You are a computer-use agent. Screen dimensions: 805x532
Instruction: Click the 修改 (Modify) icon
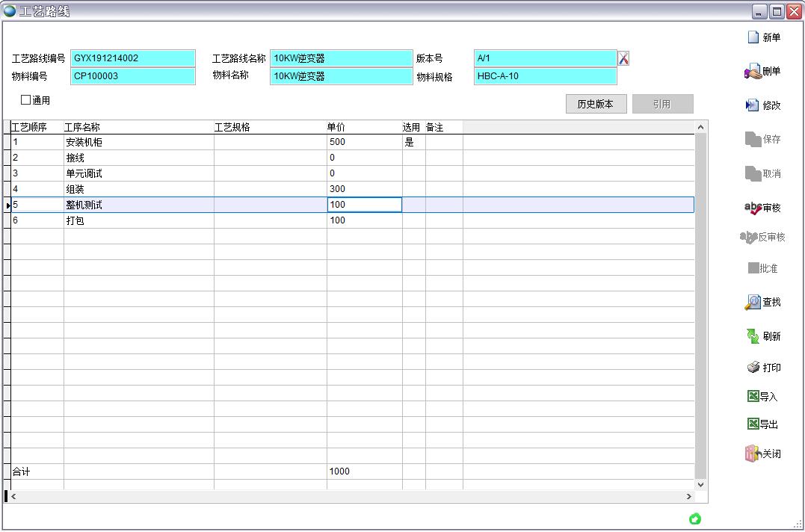point(752,105)
